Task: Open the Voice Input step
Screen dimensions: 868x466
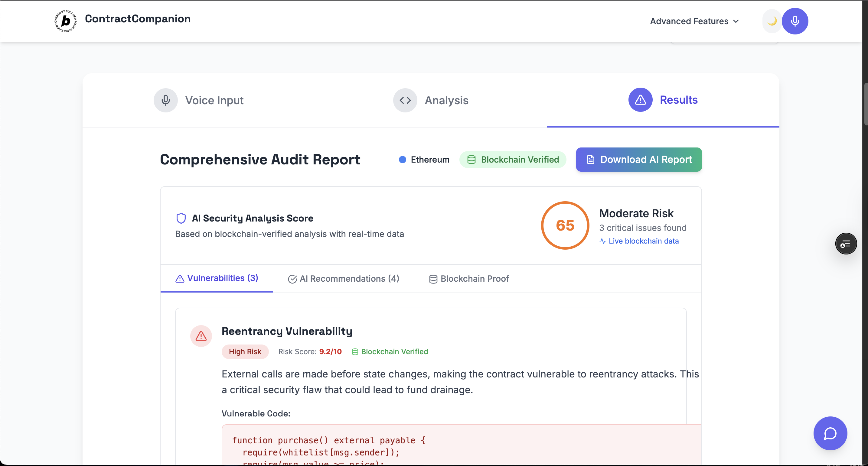Action: pos(214,100)
